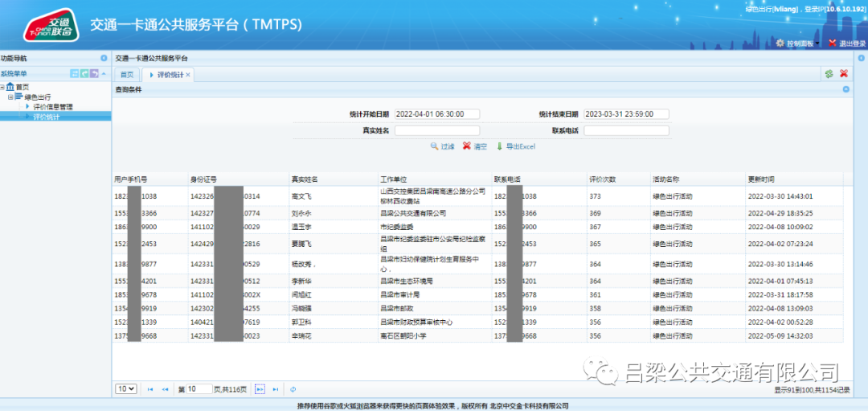Sort by the 活动名称 column header
Viewport: 868px width, 411px height.
click(698, 179)
